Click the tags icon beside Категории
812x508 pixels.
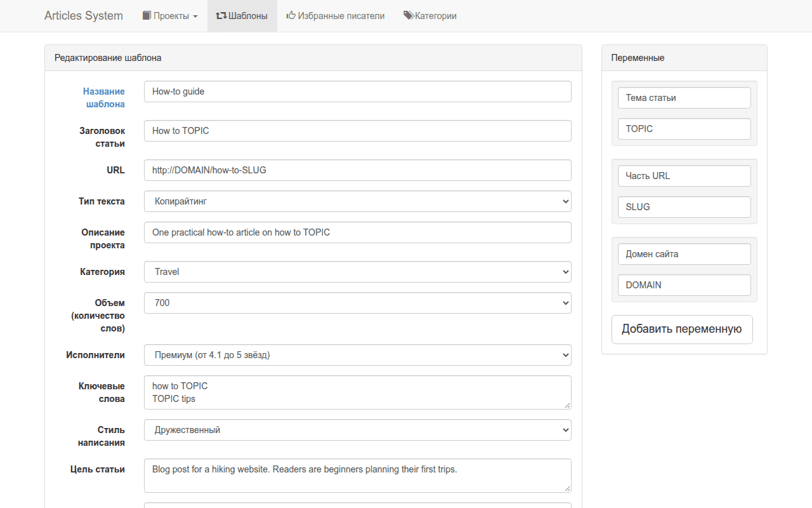coord(409,16)
